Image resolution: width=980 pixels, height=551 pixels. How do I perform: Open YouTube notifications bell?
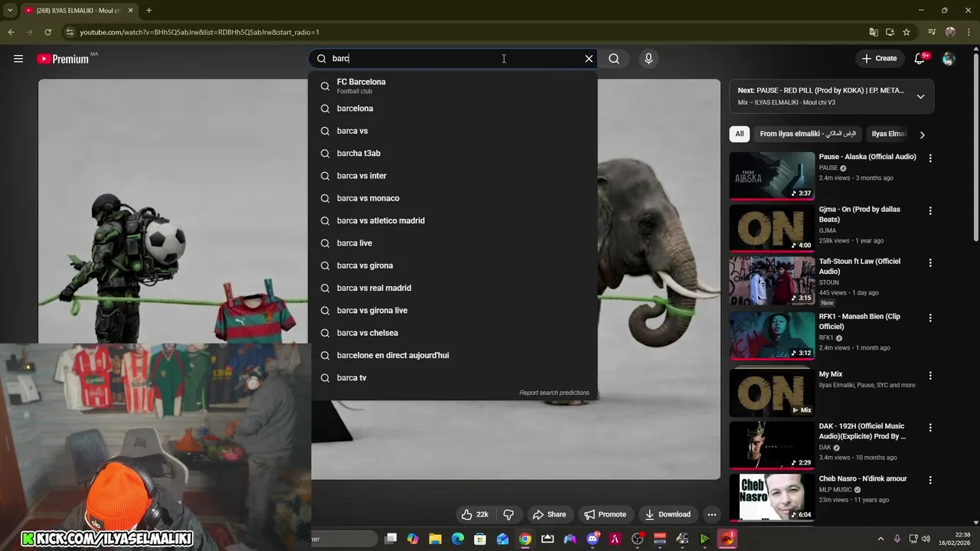pos(921,58)
